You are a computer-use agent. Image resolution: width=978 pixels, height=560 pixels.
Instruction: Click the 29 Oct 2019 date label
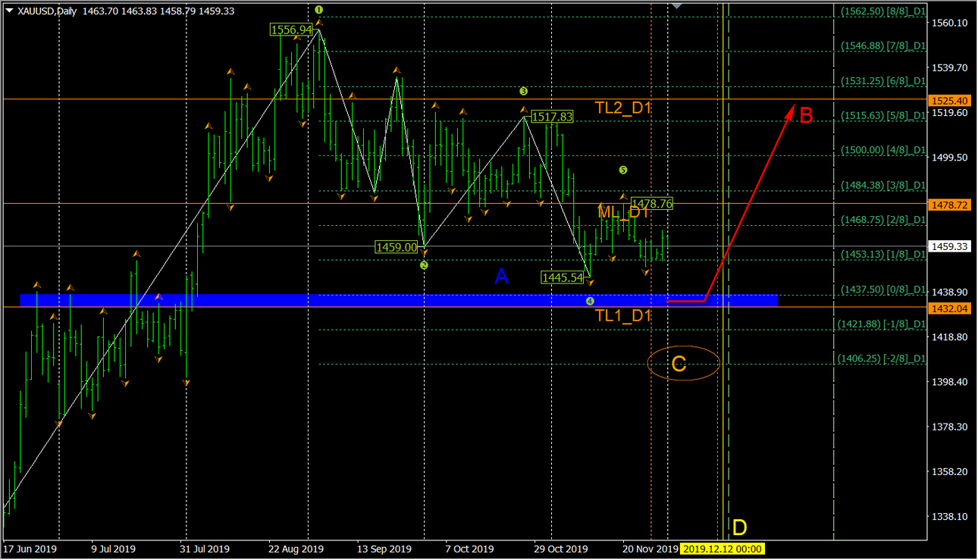click(x=561, y=549)
